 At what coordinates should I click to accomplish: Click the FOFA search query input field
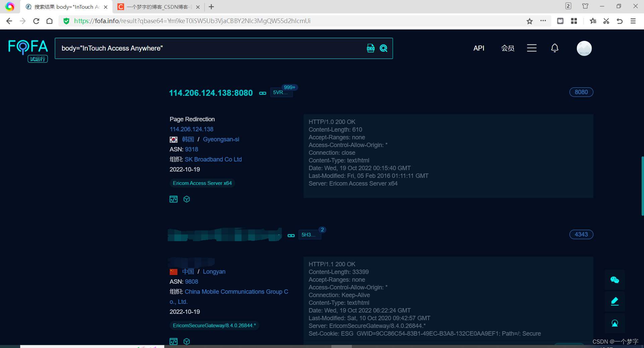(x=211, y=48)
